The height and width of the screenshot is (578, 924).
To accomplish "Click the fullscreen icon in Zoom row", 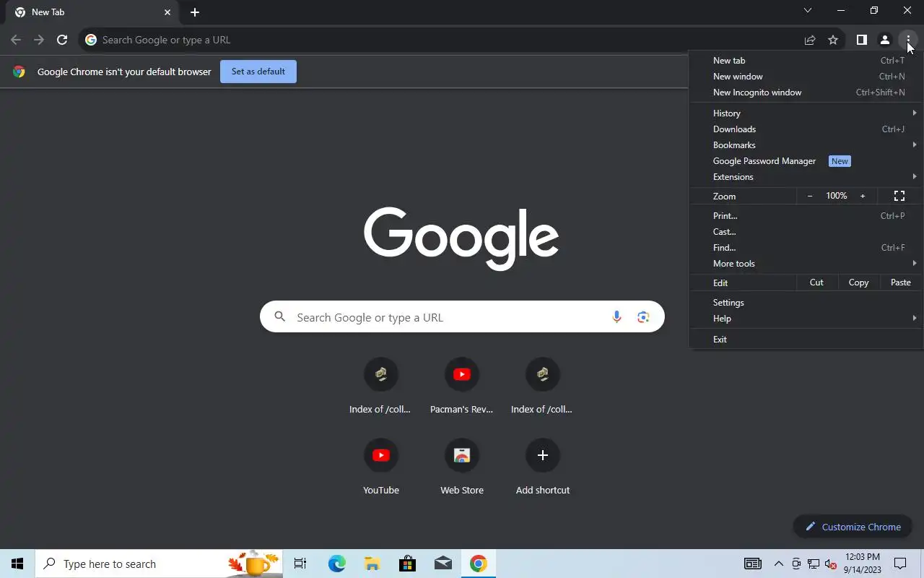I will [899, 197].
